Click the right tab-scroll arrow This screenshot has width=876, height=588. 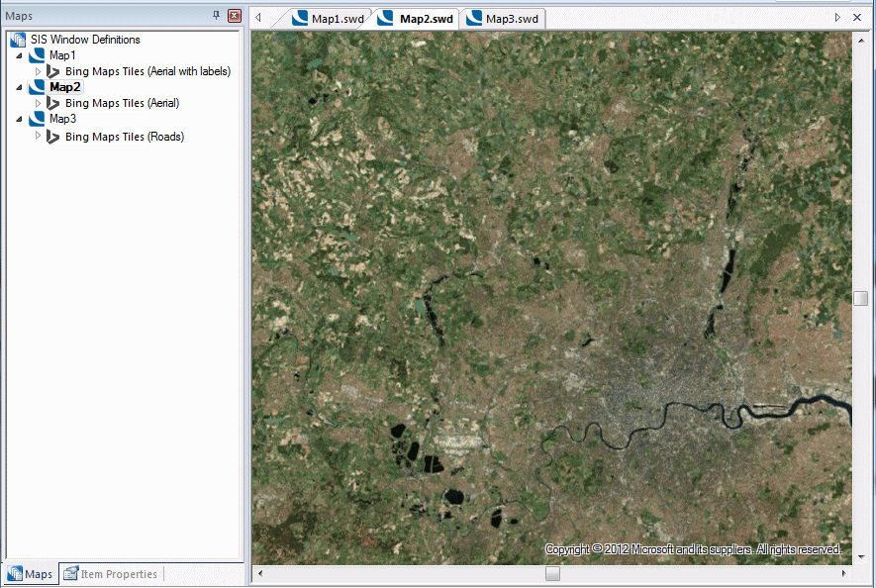pos(837,17)
